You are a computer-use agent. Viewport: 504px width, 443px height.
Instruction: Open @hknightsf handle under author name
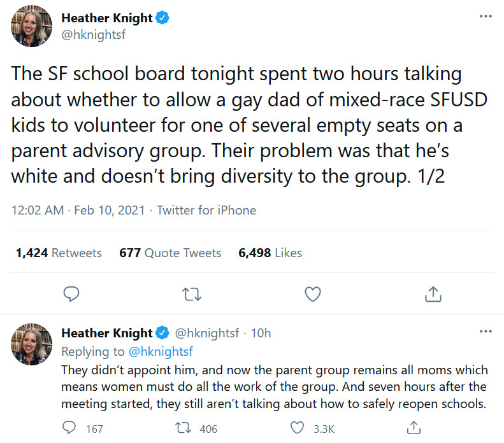[x=93, y=35]
